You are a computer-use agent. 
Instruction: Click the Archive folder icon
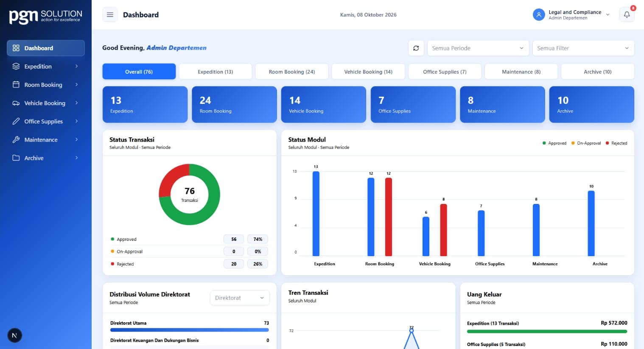[x=16, y=158]
